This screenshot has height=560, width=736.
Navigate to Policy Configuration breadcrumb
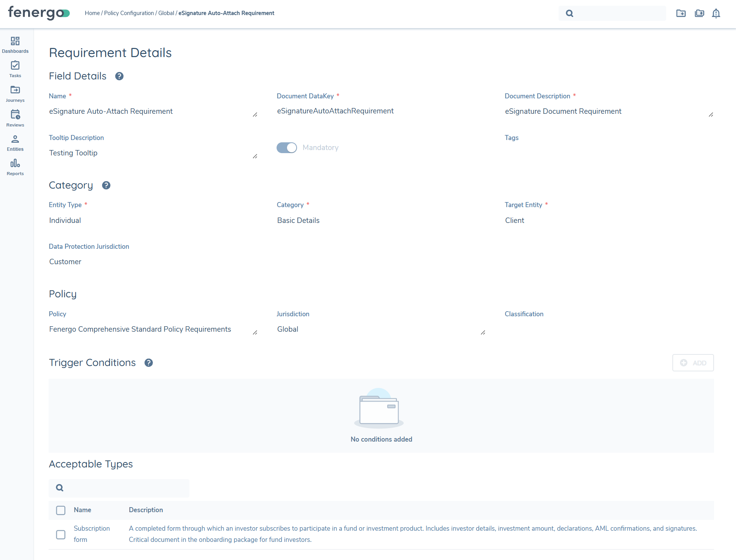129,13
